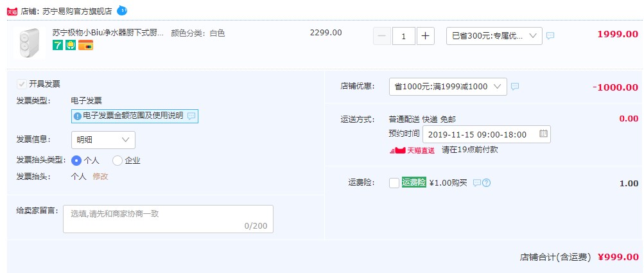644x273 pixels.
Task: Click the quantity input field showing 1
Action: point(403,36)
